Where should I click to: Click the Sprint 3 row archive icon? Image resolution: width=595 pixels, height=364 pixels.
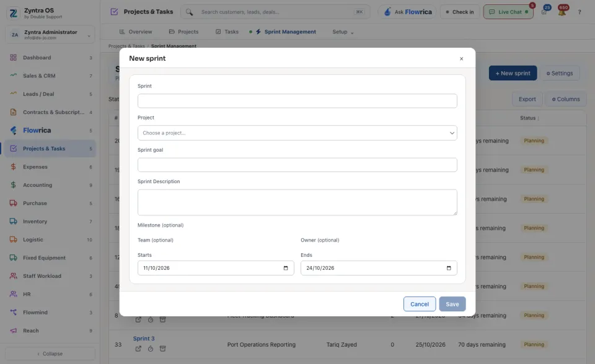click(162, 349)
